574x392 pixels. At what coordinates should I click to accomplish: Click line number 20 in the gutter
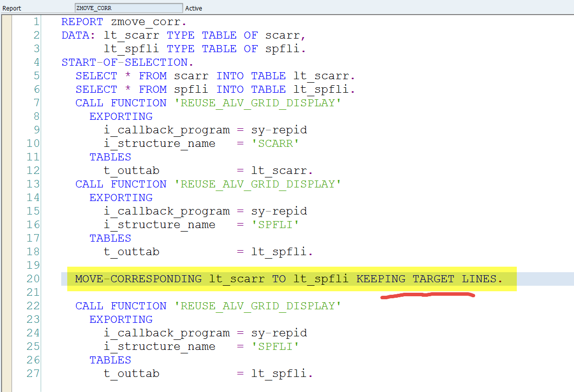click(x=33, y=279)
